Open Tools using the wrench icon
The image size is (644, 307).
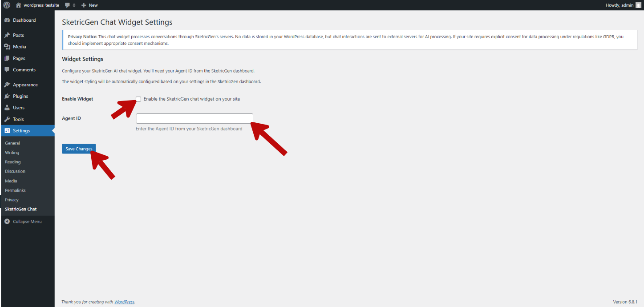coord(7,119)
